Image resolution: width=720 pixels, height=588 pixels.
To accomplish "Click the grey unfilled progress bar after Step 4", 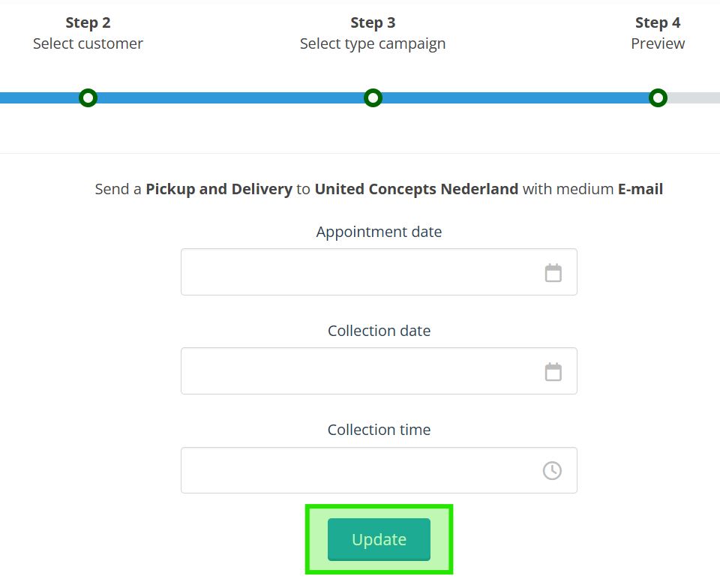I will pos(694,97).
